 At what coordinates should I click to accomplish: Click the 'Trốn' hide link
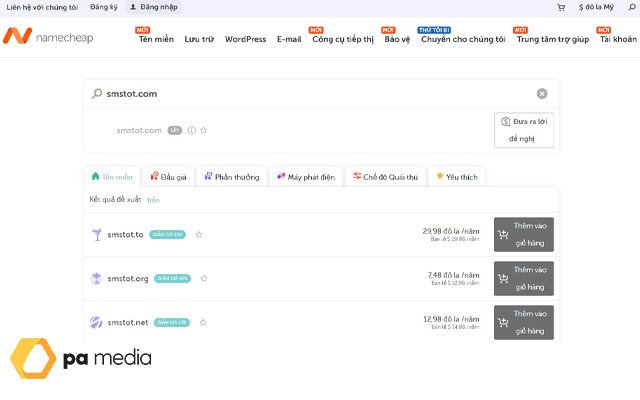153,200
